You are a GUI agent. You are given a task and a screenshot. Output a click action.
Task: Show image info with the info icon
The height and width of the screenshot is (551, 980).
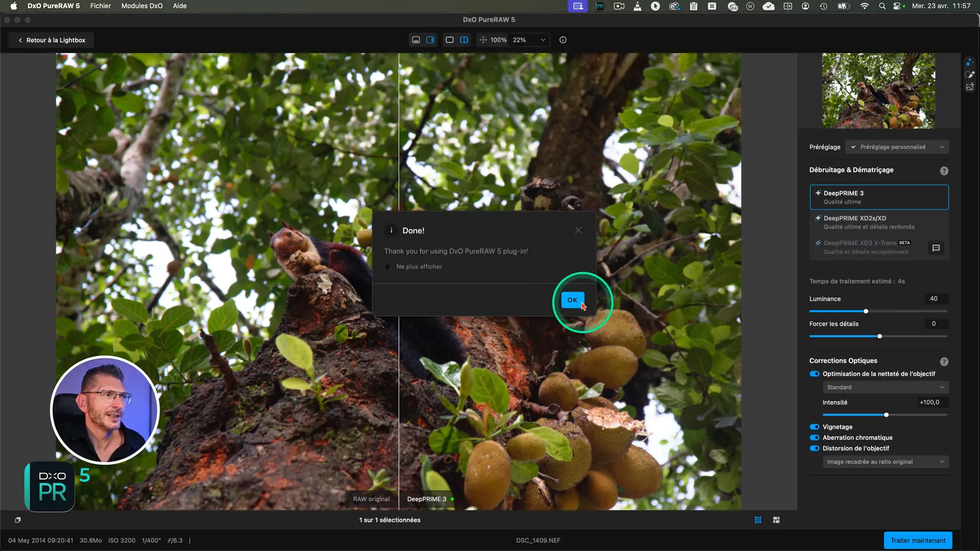coord(563,40)
